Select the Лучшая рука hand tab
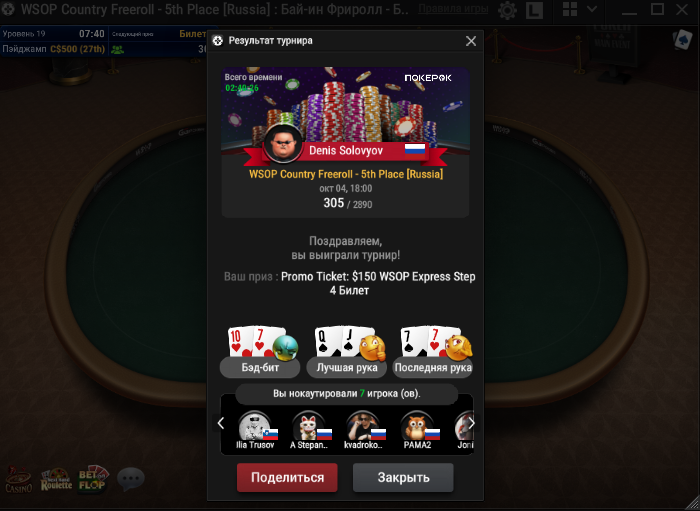 pyautogui.click(x=347, y=368)
